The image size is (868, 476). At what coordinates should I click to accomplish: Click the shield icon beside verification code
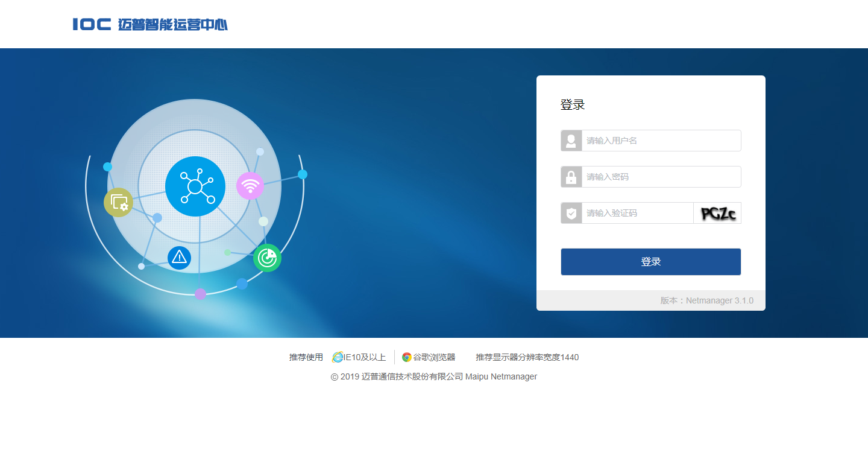(x=571, y=213)
